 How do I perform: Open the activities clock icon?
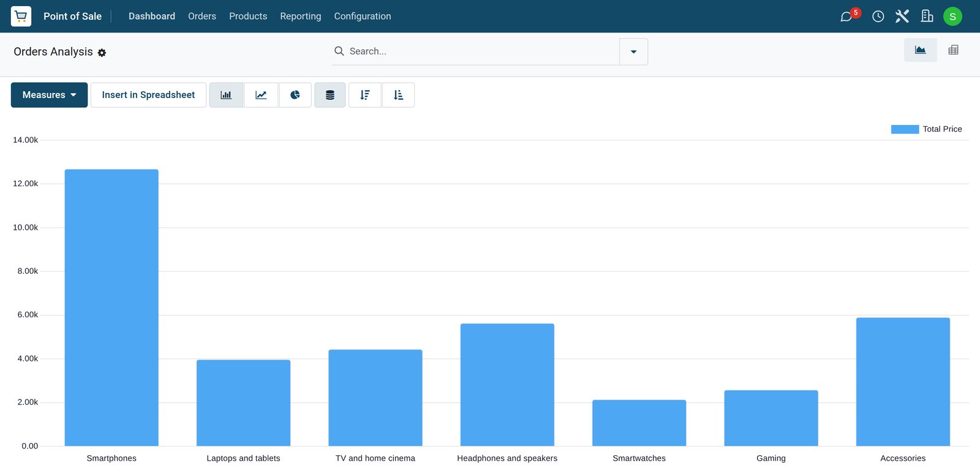point(878,17)
